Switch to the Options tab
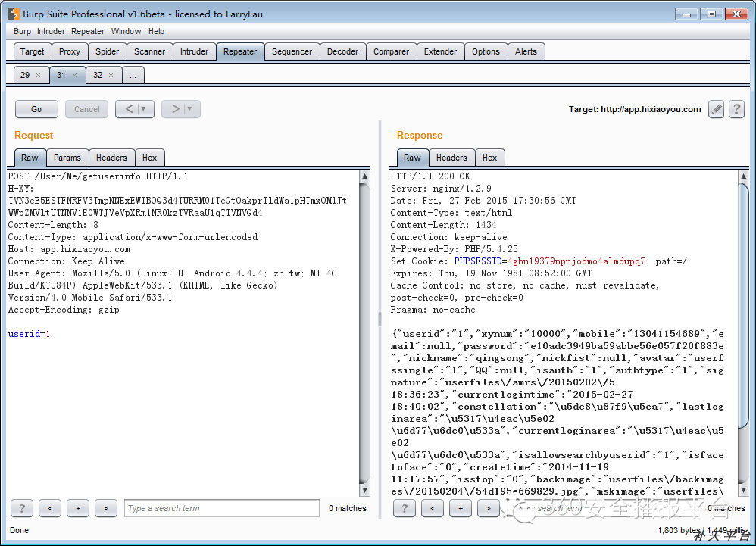756x546 pixels. pyautogui.click(x=486, y=51)
